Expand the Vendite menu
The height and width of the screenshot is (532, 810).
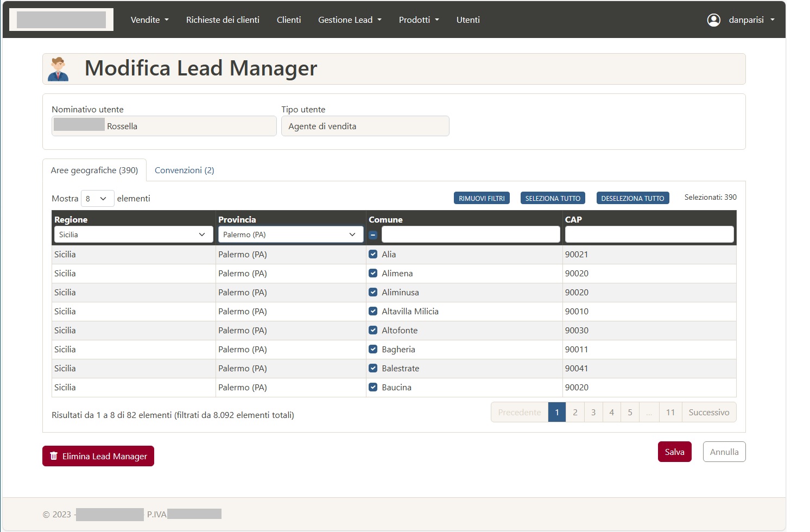coord(149,20)
